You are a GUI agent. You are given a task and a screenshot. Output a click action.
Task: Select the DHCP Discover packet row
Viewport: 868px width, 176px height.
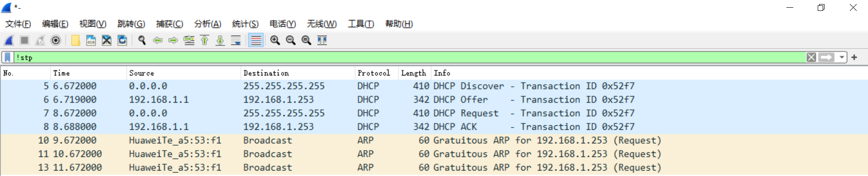(x=434, y=86)
